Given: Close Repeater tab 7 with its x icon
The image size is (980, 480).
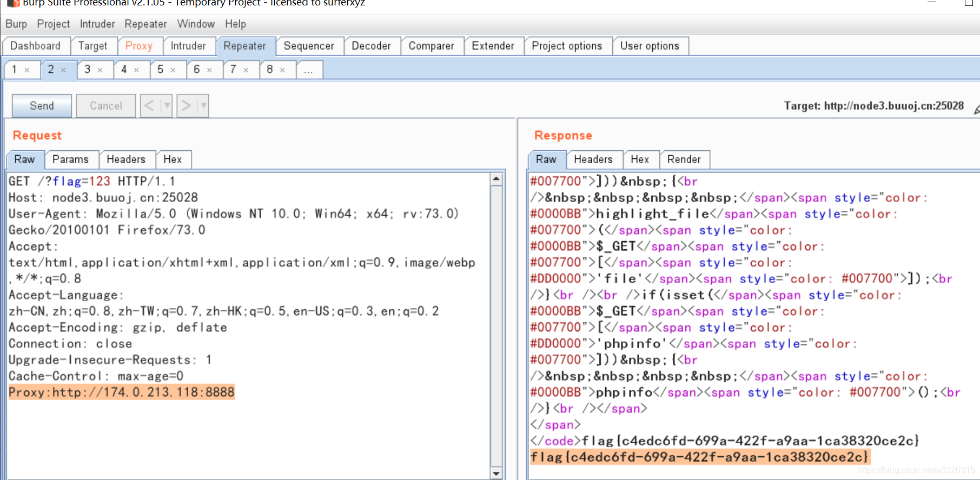Looking at the screenshot, I should [246, 70].
